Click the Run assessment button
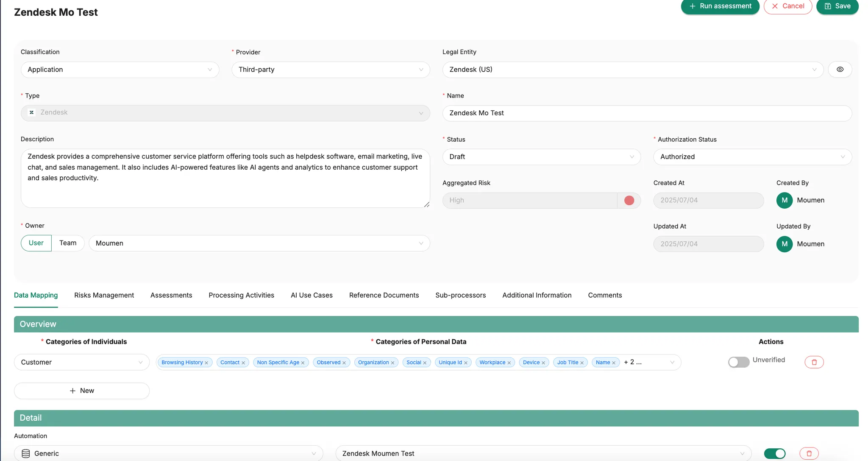868x461 pixels. click(720, 6)
